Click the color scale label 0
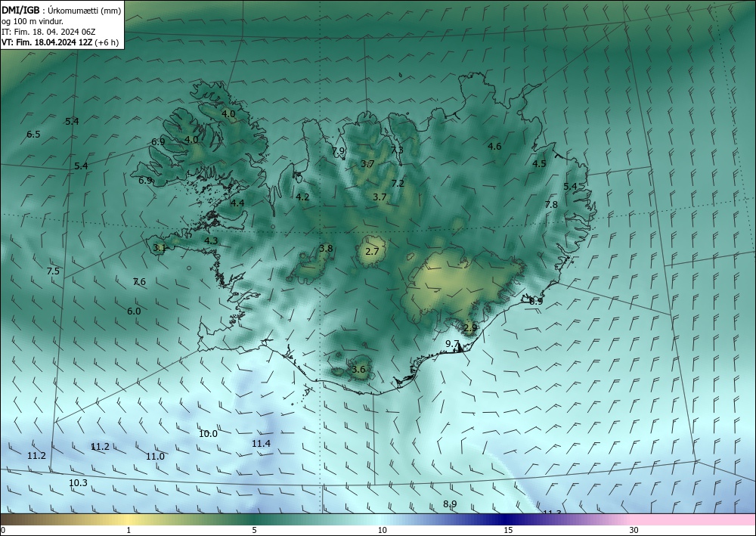756x536 pixels. coord(3,531)
